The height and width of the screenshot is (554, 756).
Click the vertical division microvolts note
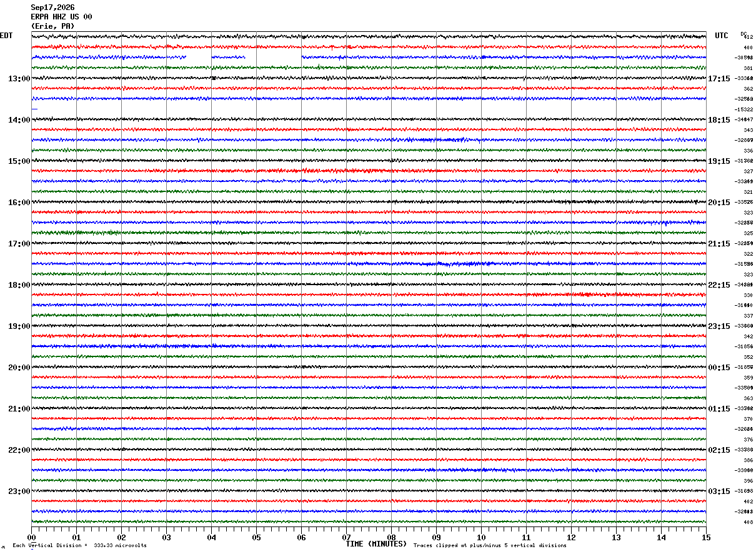79,546
